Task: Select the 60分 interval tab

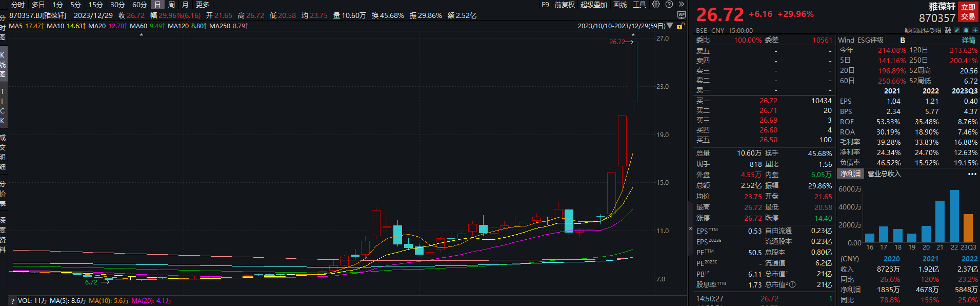Action: point(139,5)
